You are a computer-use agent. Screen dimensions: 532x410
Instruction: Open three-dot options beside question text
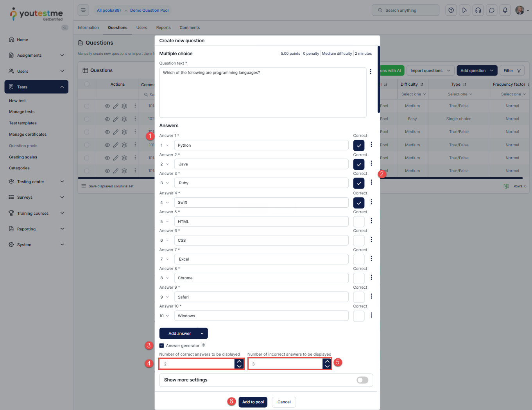click(x=371, y=72)
